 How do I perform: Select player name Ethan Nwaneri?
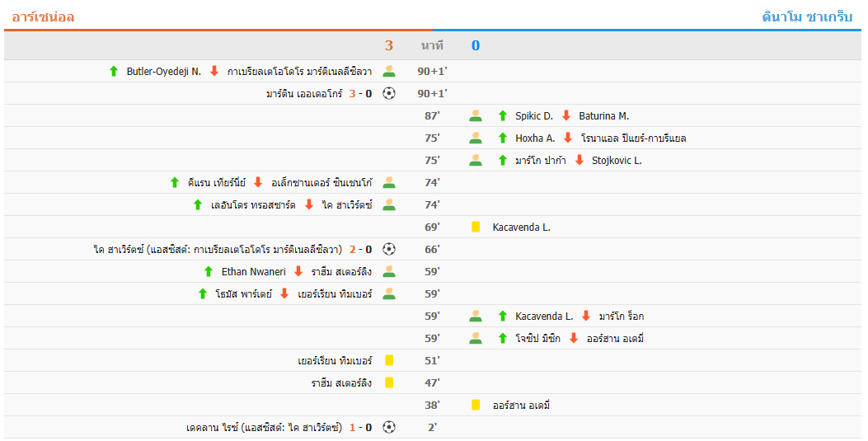coord(254,272)
